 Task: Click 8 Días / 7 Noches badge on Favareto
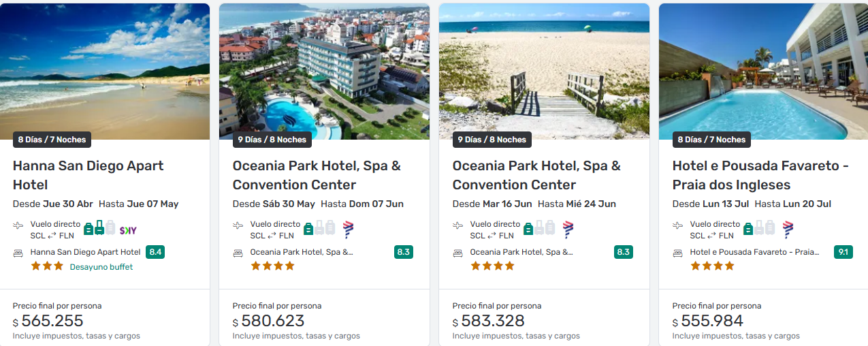tap(711, 140)
